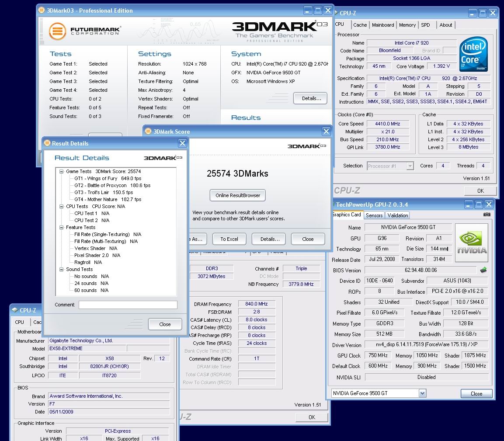Select the Ragtroll tree row
Image resolution: width=504 pixels, height=441 pixels.
click(x=88, y=262)
